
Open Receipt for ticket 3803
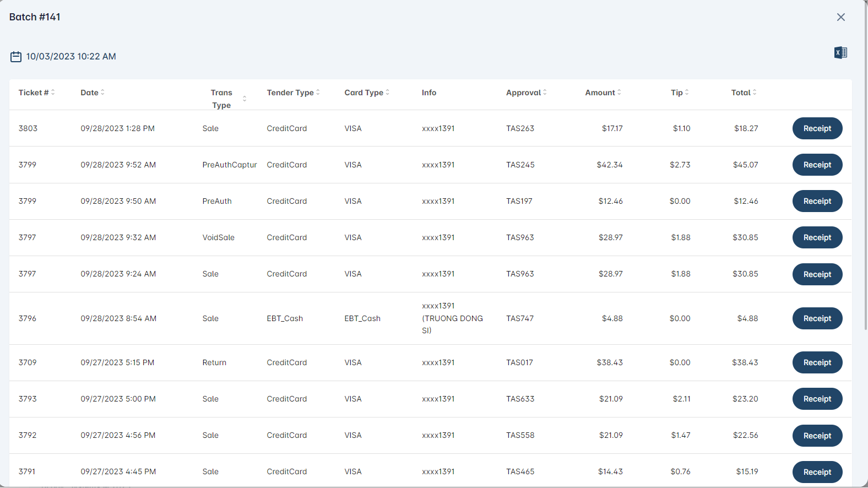[817, 128]
